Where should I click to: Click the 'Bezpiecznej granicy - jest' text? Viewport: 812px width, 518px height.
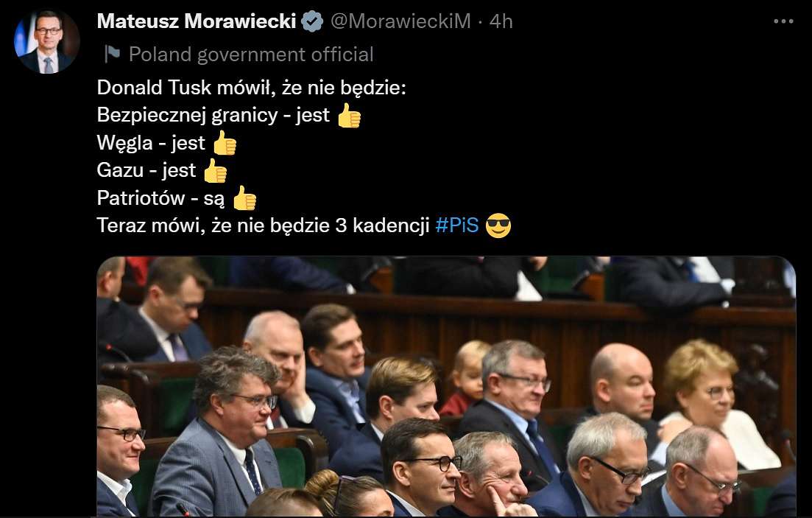pos(213,115)
